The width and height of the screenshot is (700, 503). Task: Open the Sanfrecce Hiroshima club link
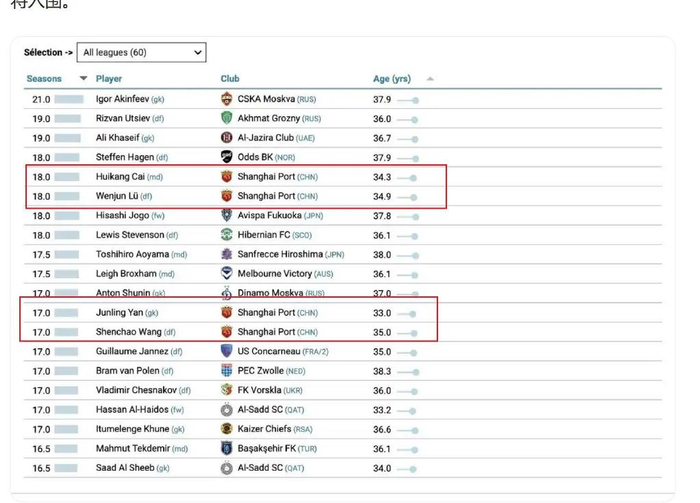(282, 254)
